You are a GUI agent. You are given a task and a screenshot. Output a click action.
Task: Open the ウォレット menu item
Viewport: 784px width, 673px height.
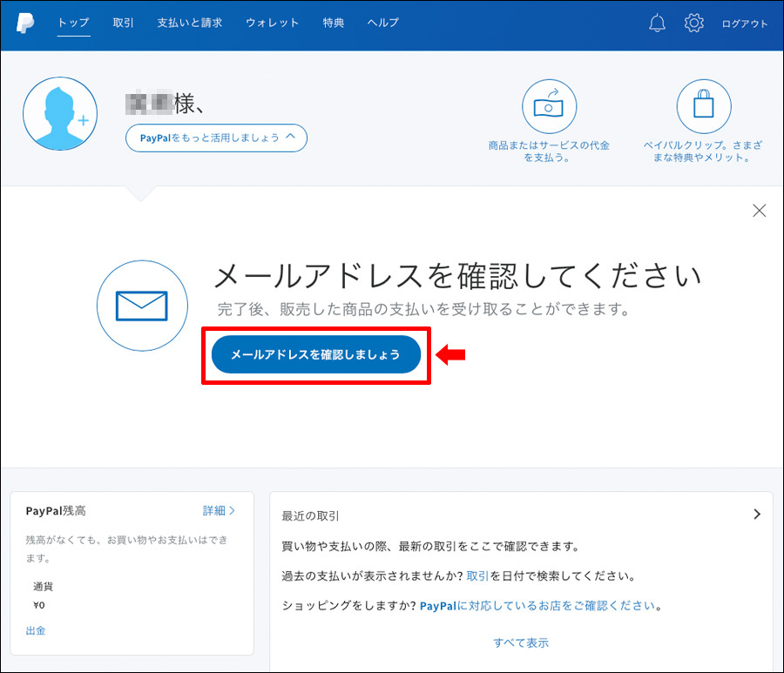[x=272, y=23]
